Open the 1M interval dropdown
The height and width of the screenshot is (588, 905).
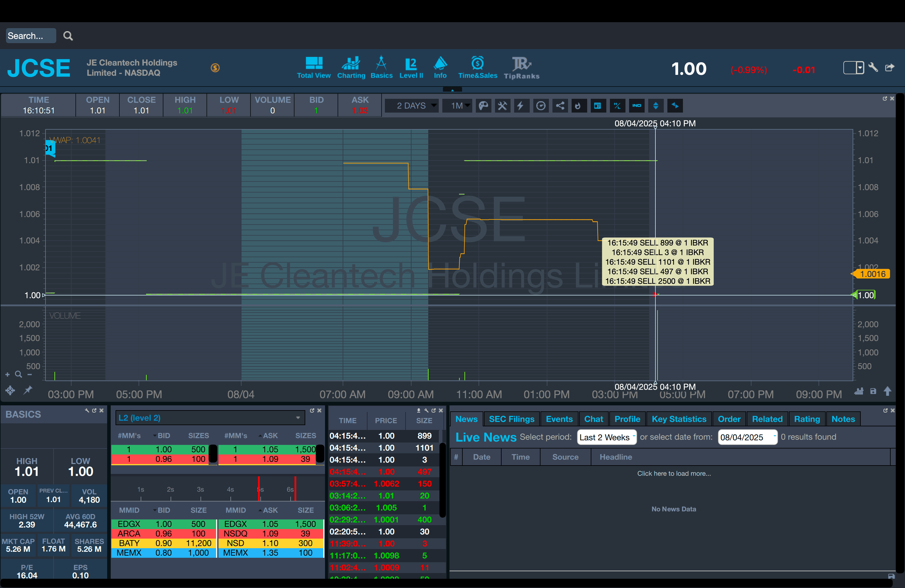[x=457, y=106]
